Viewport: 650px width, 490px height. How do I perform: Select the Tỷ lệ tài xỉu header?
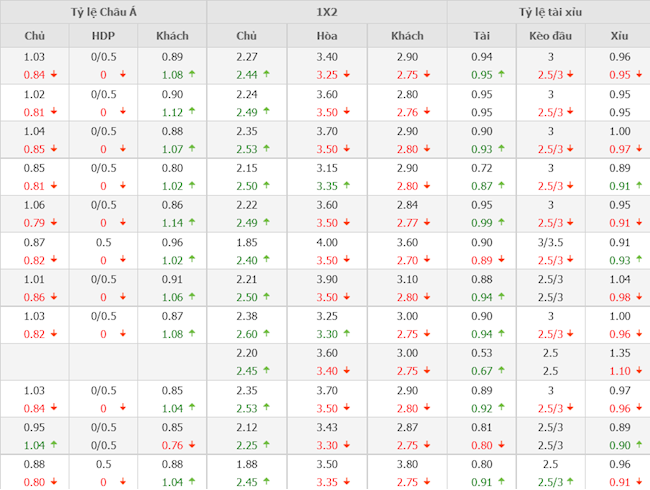tap(550, 12)
